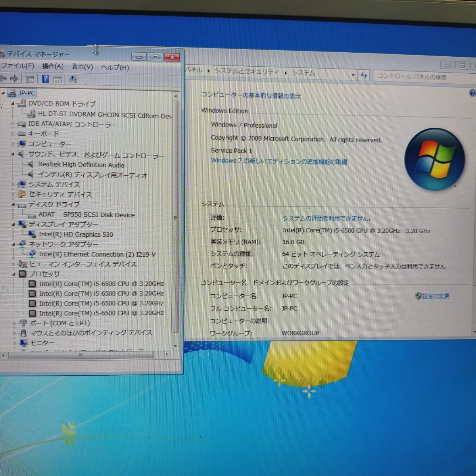The width and height of the screenshot is (476, 476).
Task: Expand the IDE ATA/ATAPI コントローラー node
Action: (13, 124)
